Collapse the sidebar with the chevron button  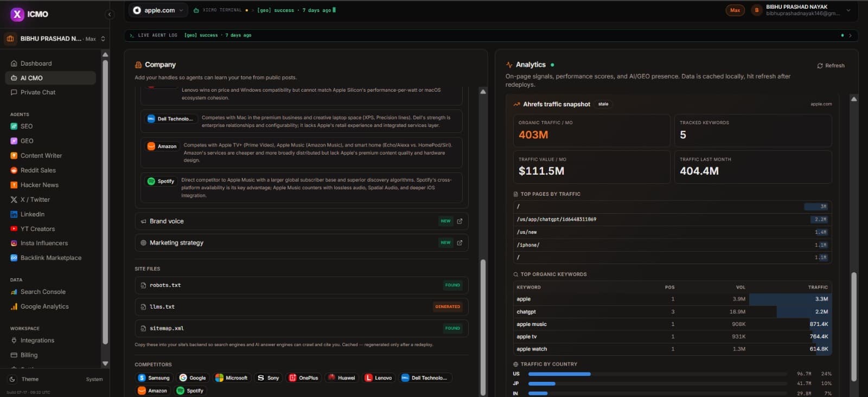point(110,15)
